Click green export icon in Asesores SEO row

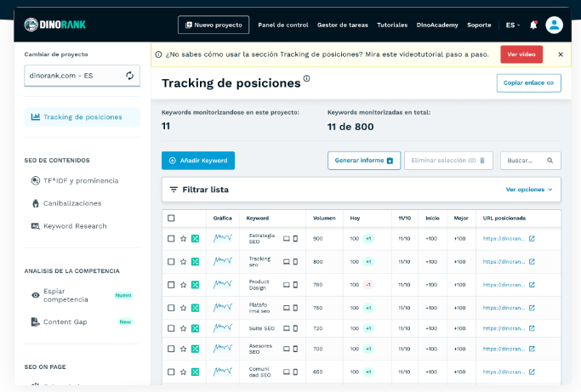coord(195,349)
